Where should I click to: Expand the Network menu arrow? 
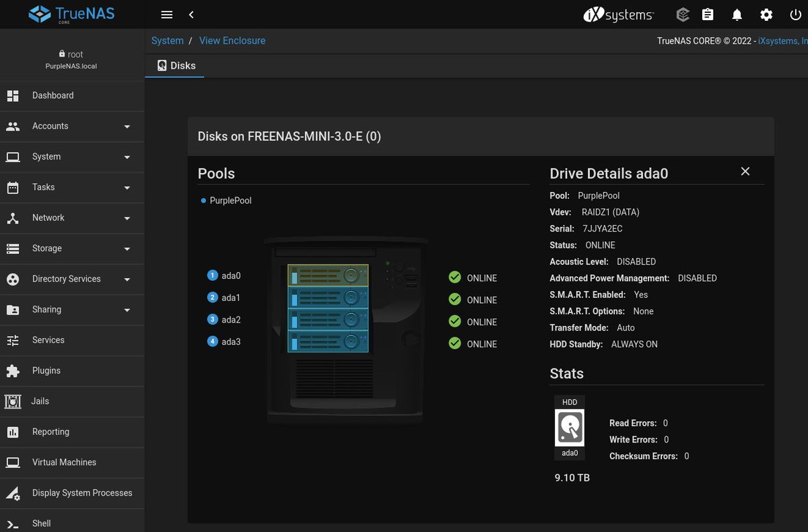pos(127,218)
